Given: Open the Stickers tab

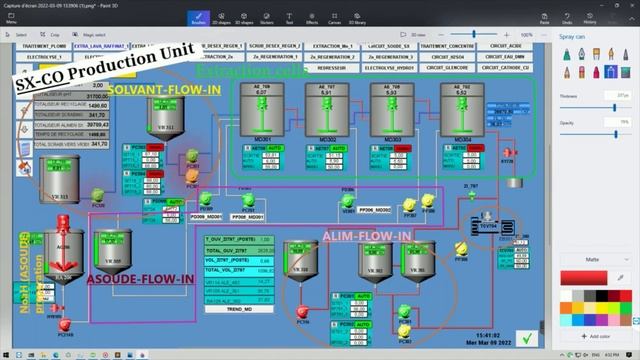Looking at the screenshot, I should point(267,18).
